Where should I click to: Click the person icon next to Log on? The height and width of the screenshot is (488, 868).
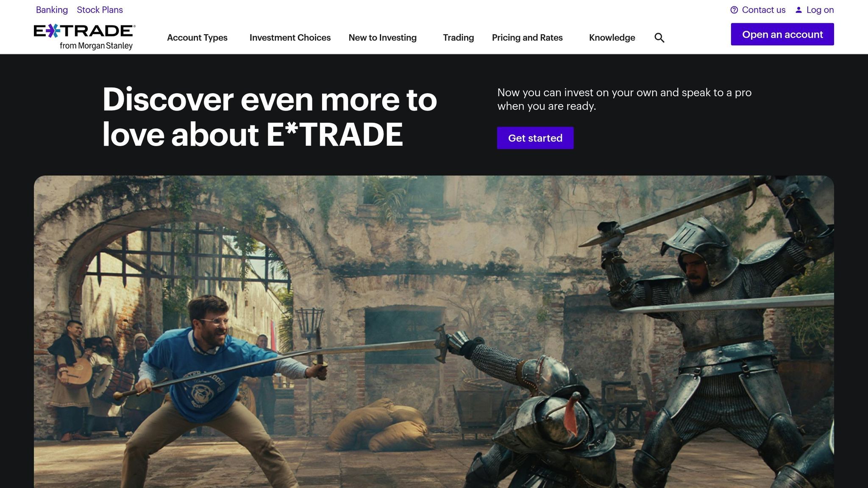coord(798,10)
